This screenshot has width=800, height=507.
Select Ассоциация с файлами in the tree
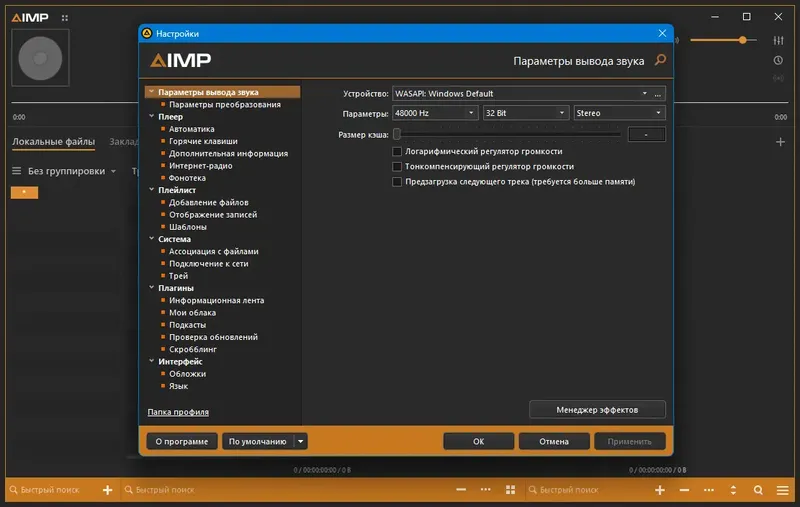(213, 251)
